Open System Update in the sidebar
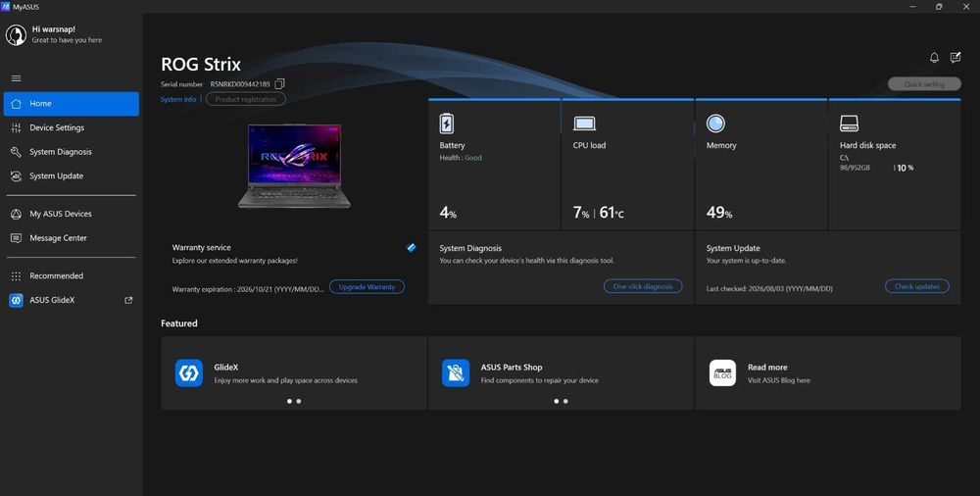980x496 pixels. (x=72, y=176)
